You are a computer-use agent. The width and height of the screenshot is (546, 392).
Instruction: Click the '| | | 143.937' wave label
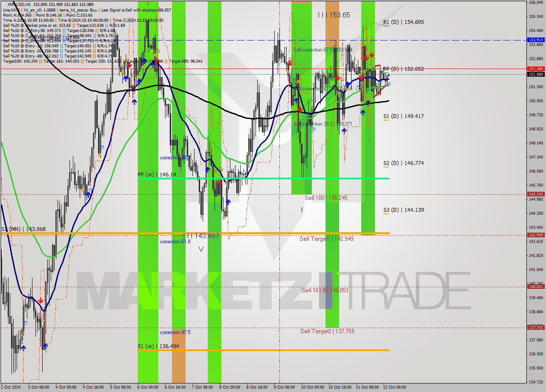[x=201, y=236]
